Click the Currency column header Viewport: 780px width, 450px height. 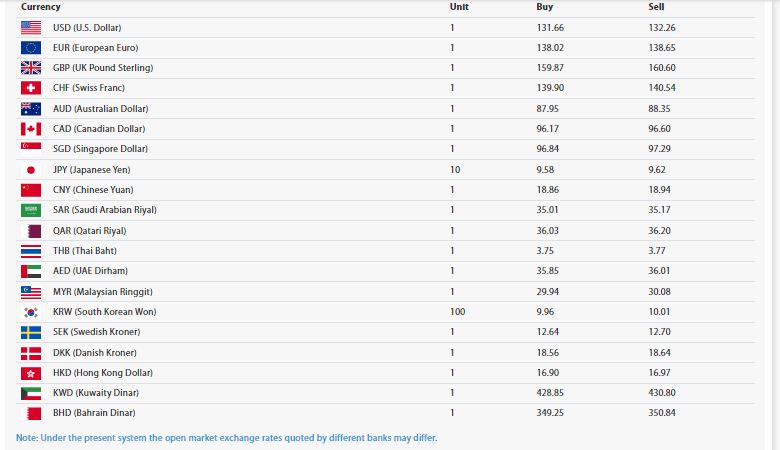point(41,7)
